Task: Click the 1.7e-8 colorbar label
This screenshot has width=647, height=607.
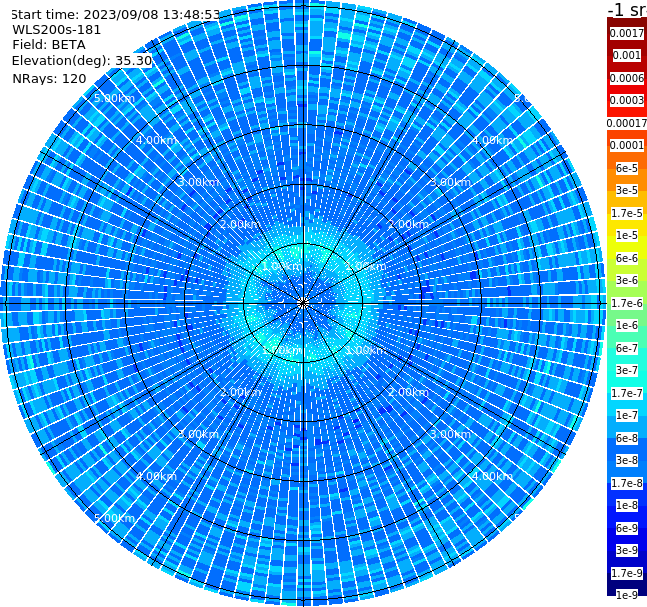Action: [627, 483]
